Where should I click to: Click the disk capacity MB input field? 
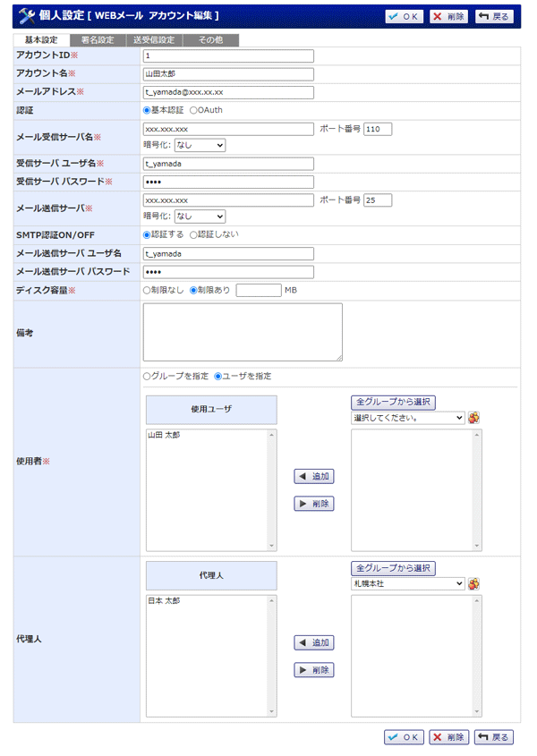[259, 290]
